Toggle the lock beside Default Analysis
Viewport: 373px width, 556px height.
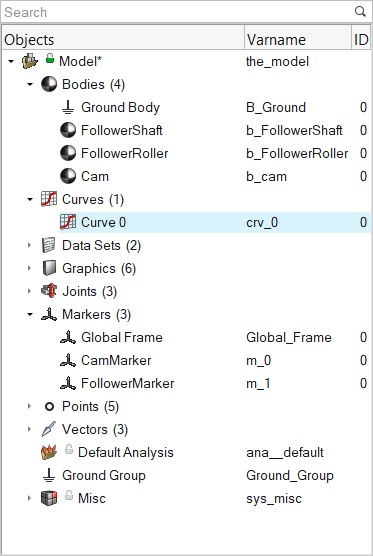[x=69, y=450]
